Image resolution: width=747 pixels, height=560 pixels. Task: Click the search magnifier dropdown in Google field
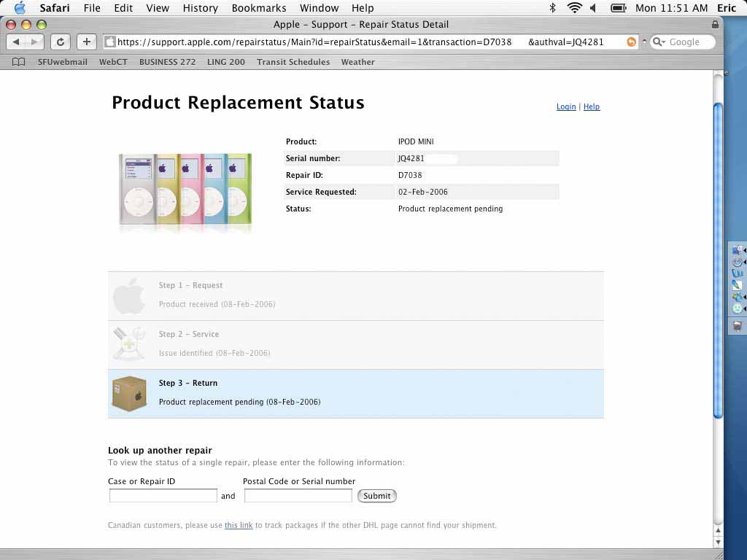659,42
